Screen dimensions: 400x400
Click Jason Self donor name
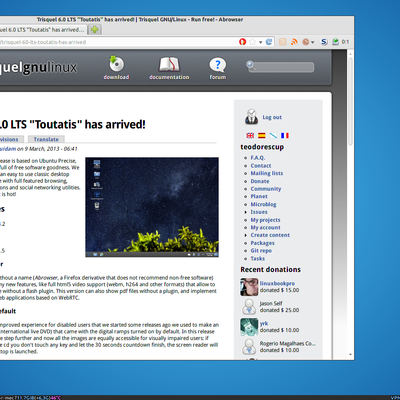(271, 303)
